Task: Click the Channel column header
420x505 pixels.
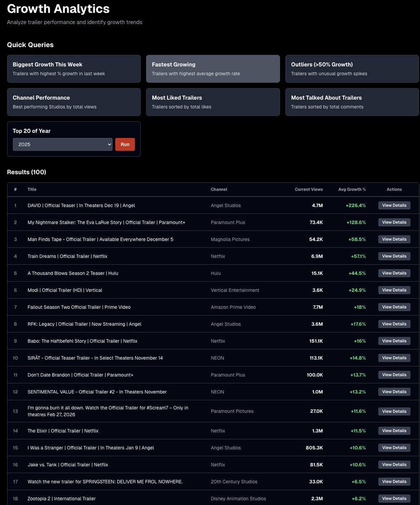Action: coord(219,189)
